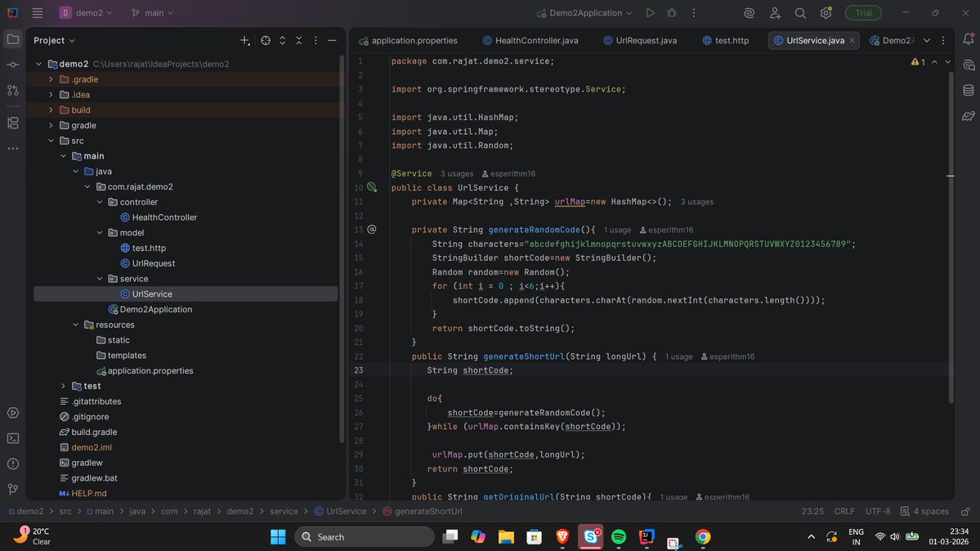Open Code With Me user icon
980x551 pixels.
tap(775, 12)
